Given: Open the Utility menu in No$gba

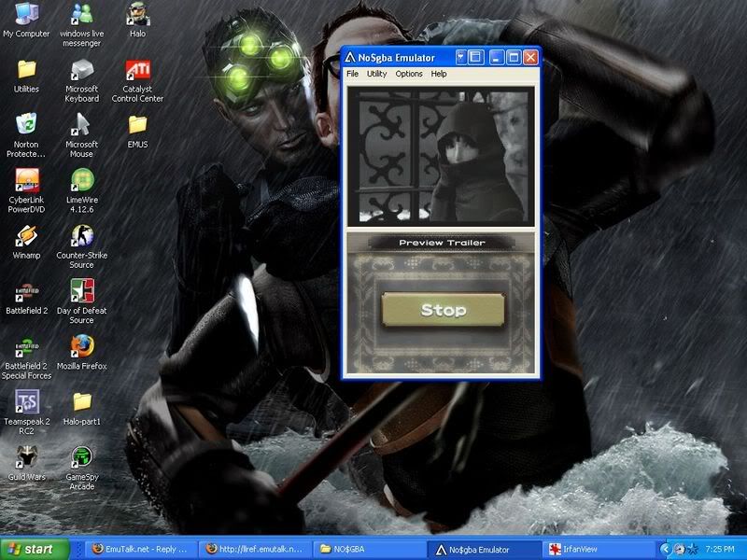Looking at the screenshot, I should pos(377,74).
